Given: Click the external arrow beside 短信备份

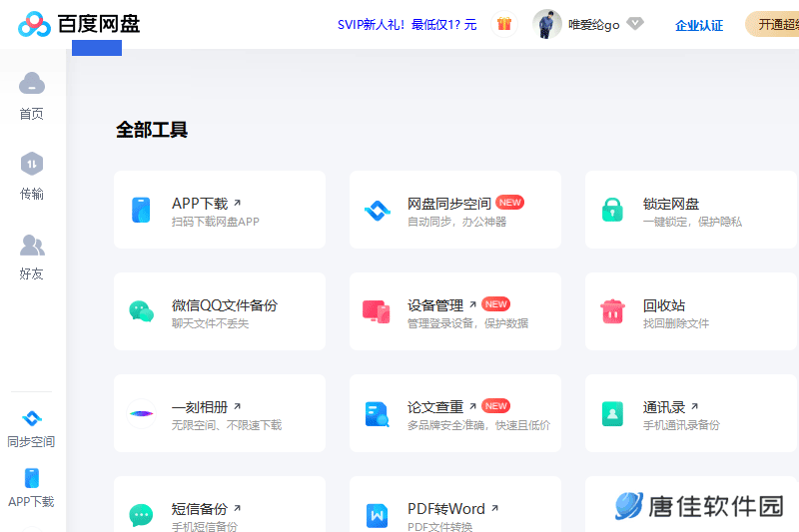Looking at the screenshot, I should tap(237, 509).
